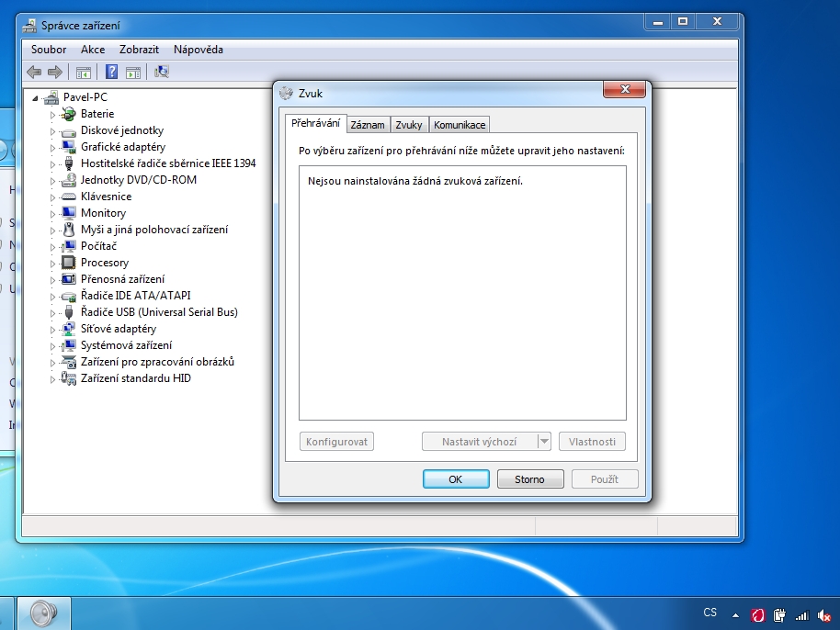Screen dimensions: 840x630
Task: Expand the Procesory node
Action: click(x=52, y=264)
